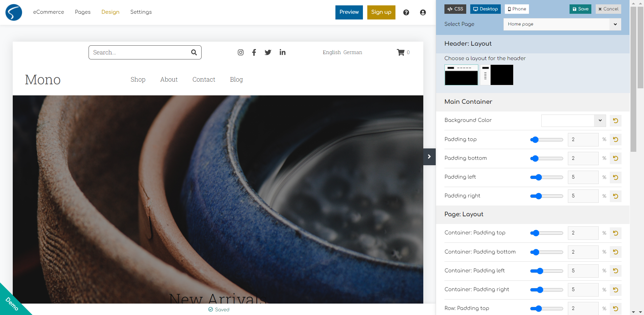Adjust the Container: Padding left slider
The width and height of the screenshot is (644, 315).
coord(547,271)
